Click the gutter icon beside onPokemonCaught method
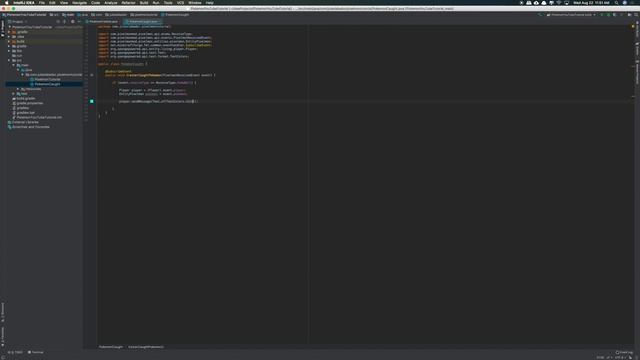This screenshot has width=640, height=360. pos(92,75)
